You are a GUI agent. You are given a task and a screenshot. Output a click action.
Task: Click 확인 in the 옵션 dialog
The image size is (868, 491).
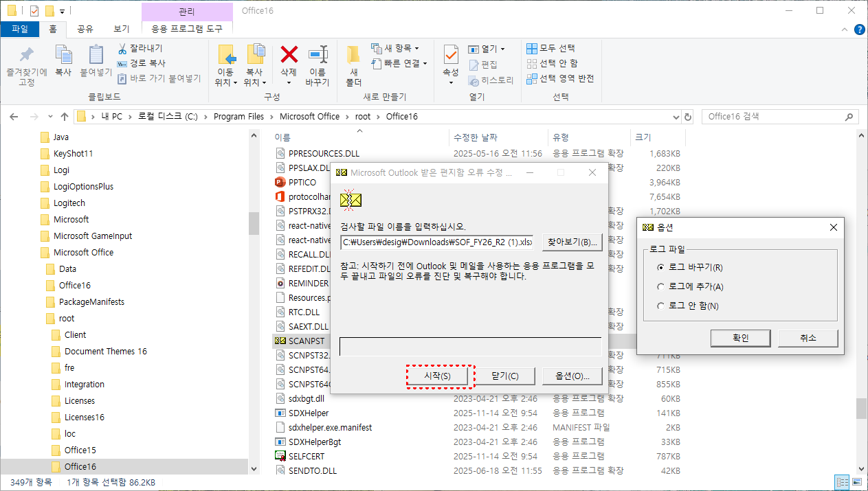tap(740, 338)
